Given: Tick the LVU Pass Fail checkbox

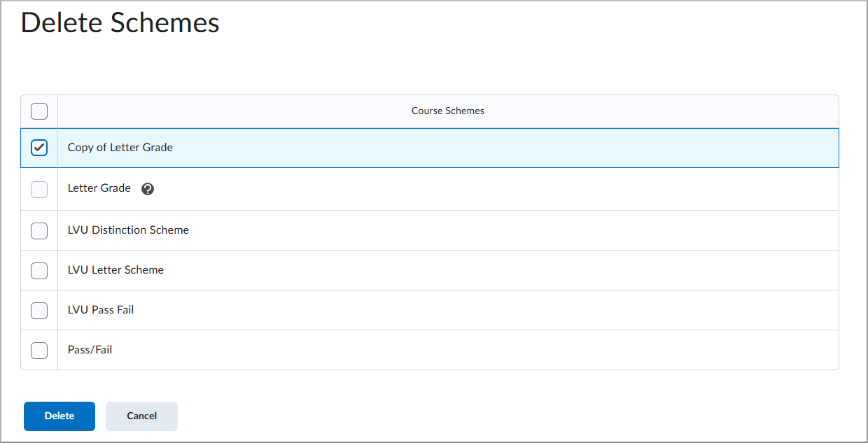Looking at the screenshot, I should coord(39,310).
